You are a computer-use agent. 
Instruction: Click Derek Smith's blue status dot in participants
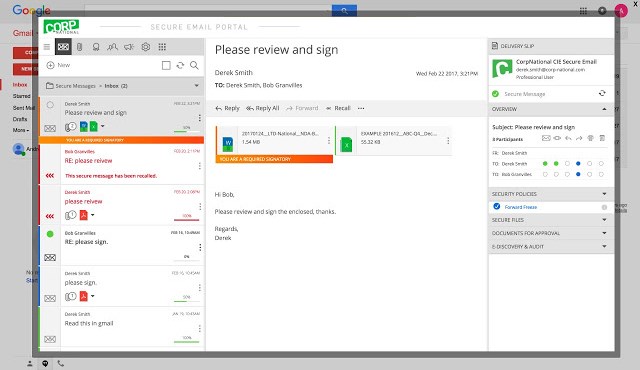click(578, 164)
